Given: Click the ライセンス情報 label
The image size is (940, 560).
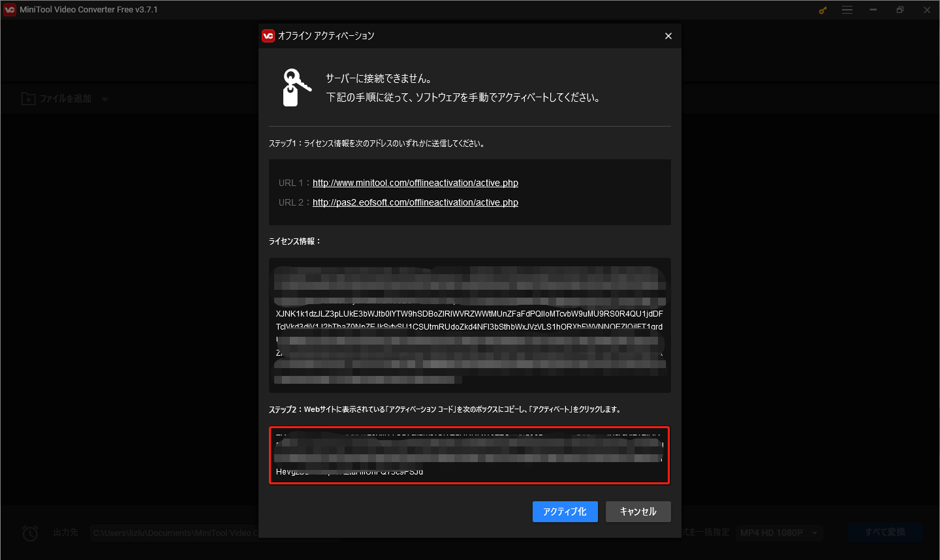Looking at the screenshot, I should click(295, 241).
